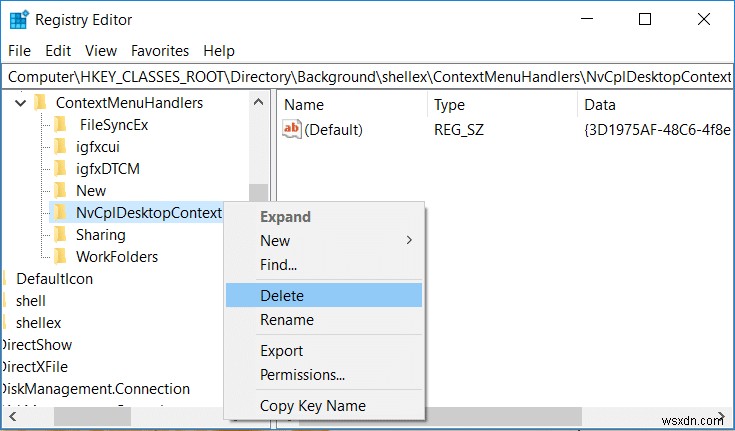The image size is (735, 431).
Task: Open the Favorites menu
Action: (160, 50)
